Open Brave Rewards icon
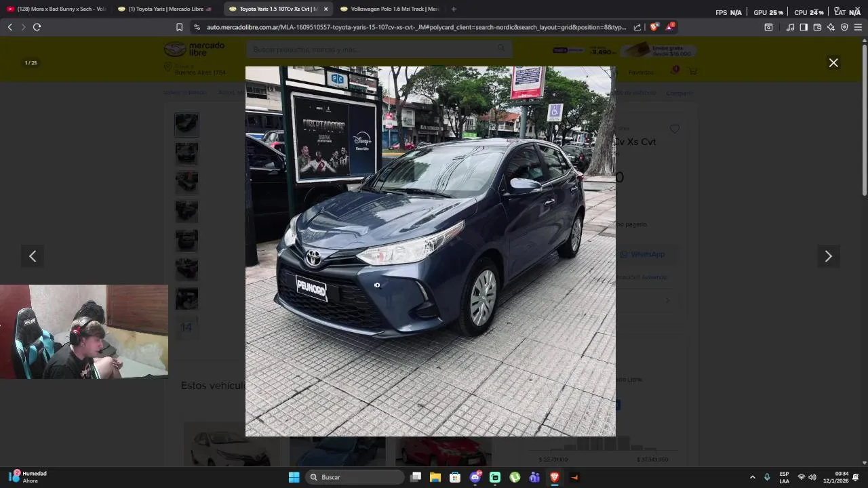Image resolution: width=868 pixels, height=488 pixels. [670, 27]
